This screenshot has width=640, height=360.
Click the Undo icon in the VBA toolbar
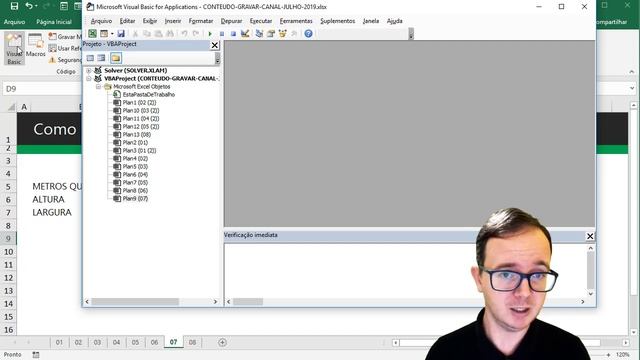[x=184, y=33]
